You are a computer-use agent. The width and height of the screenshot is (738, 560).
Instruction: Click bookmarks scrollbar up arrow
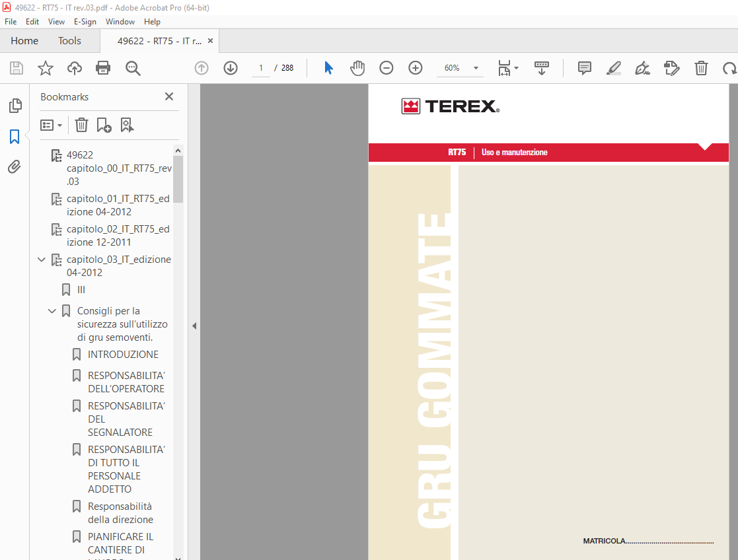(178, 151)
